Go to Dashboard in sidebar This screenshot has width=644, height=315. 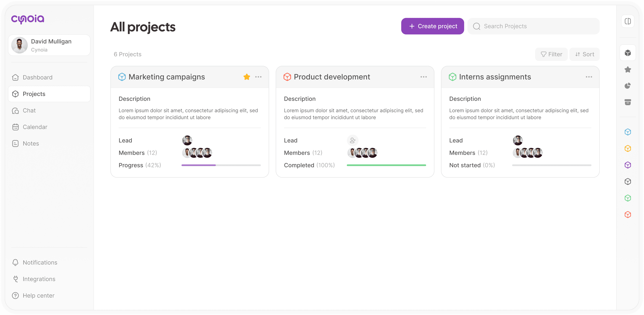tap(38, 77)
